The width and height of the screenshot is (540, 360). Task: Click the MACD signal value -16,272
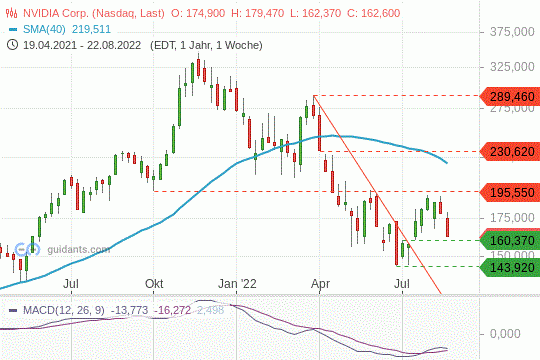[172, 310]
